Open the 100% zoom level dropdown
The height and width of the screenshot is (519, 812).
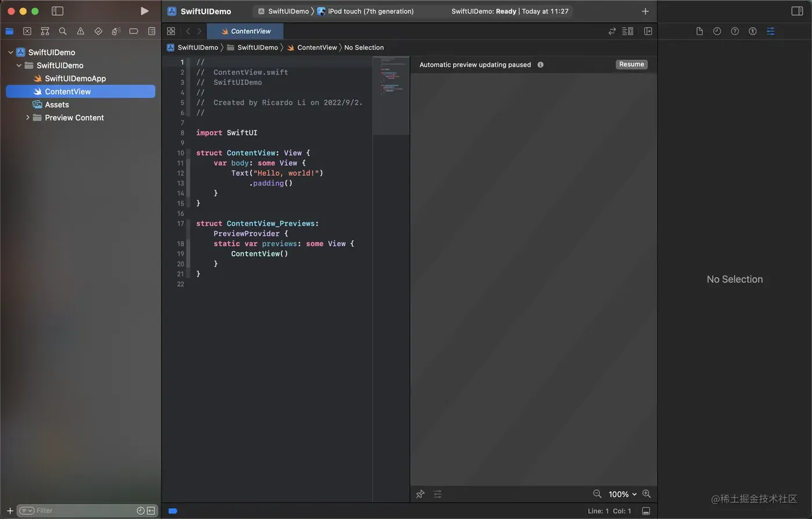point(622,494)
